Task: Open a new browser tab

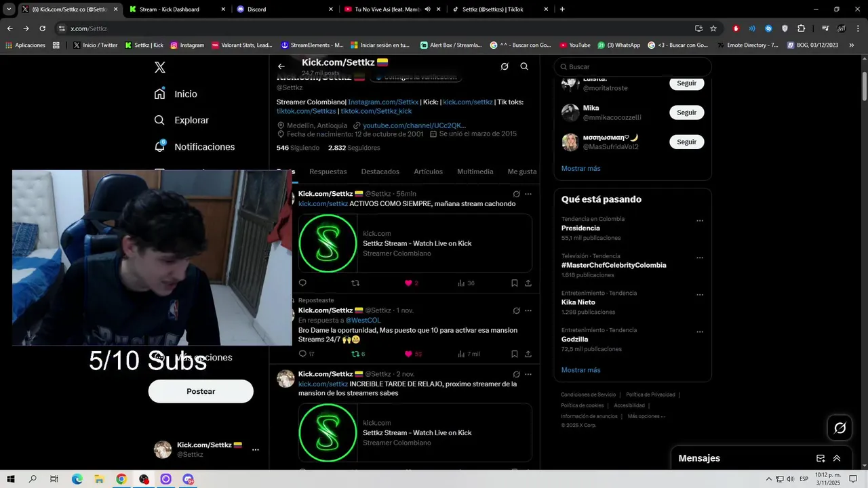Action: click(562, 9)
